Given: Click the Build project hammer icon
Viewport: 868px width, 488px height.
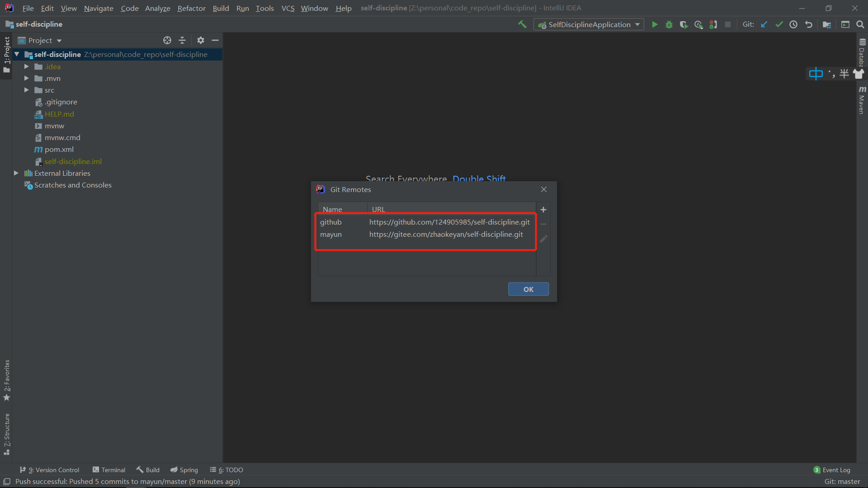Looking at the screenshot, I should coord(522,24).
